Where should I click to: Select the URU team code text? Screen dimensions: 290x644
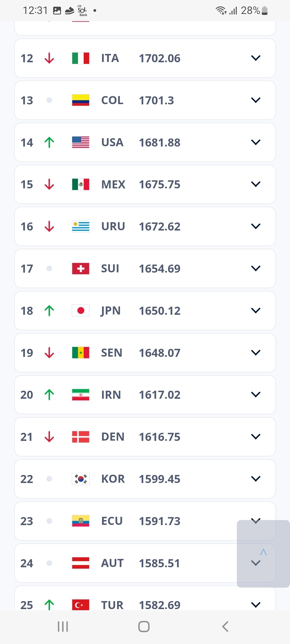pyautogui.click(x=113, y=226)
